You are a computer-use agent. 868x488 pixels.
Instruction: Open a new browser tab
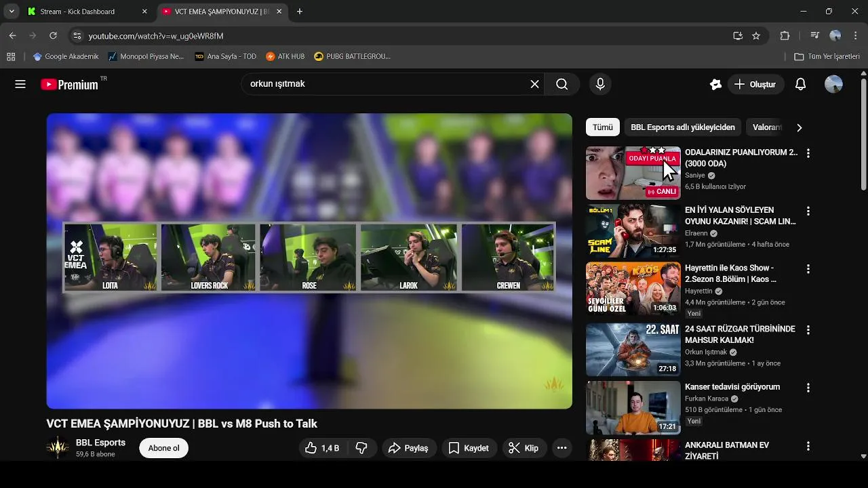300,12
